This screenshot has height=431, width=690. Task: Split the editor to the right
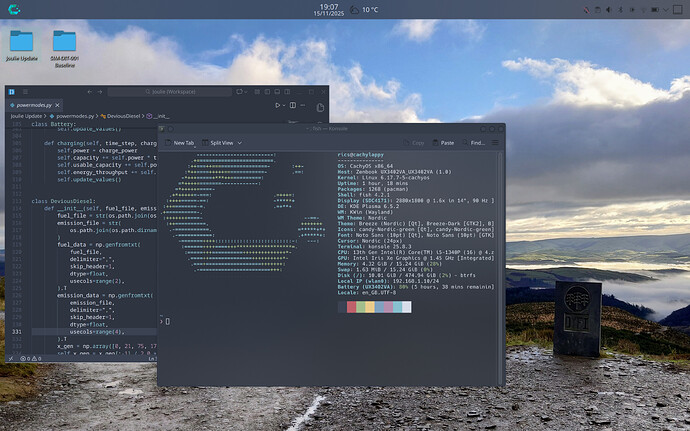click(x=293, y=105)
